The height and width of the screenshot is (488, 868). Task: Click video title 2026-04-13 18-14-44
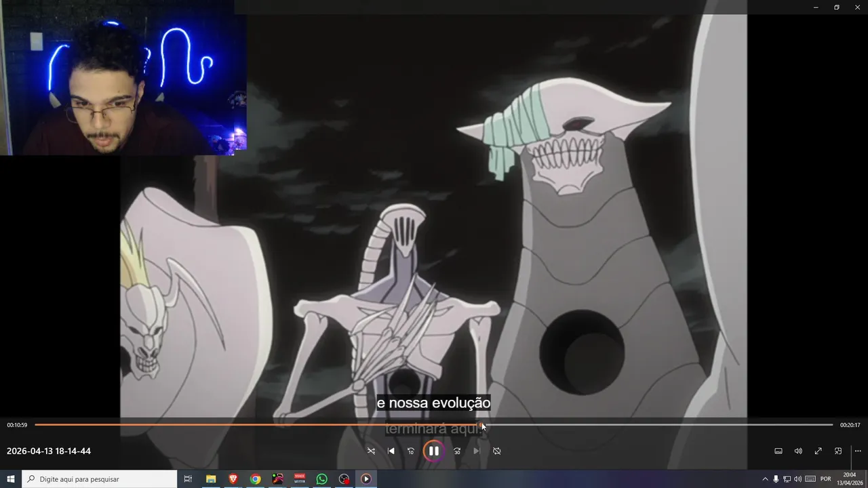[49, 451]
